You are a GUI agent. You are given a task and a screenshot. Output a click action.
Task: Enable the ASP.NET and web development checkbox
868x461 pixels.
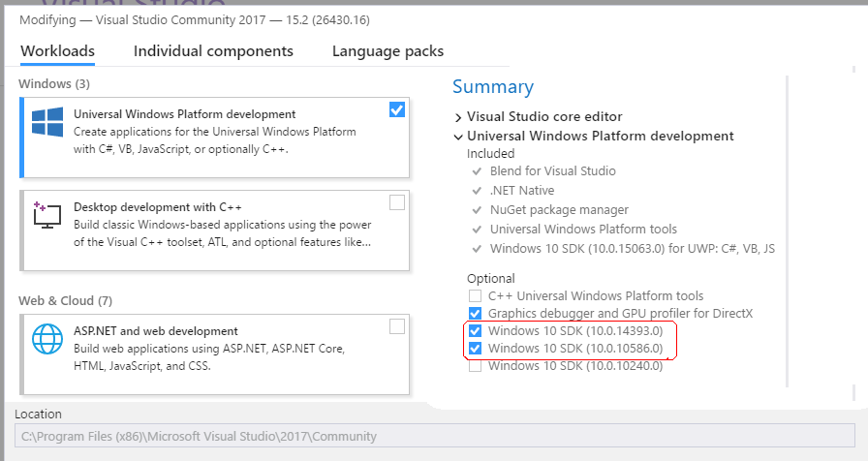click(x=397, y=326)
